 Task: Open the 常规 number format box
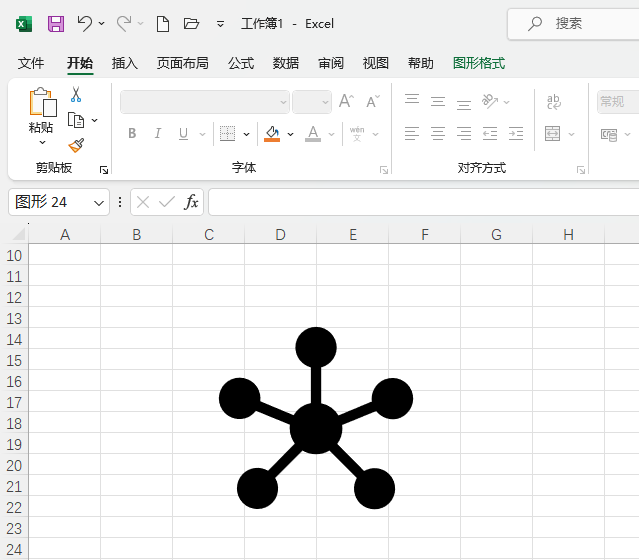(618, 102)
